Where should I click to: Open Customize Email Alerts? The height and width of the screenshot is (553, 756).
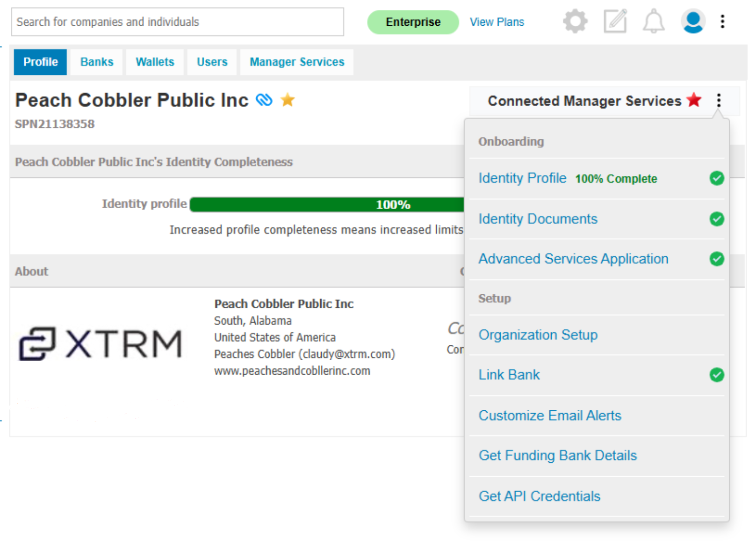click(x=550, y=415)
